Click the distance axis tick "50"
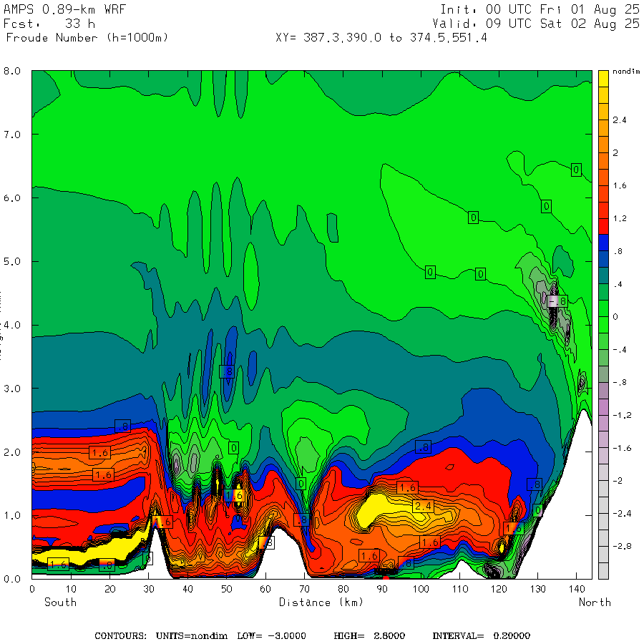 click(x=227, y=589)
